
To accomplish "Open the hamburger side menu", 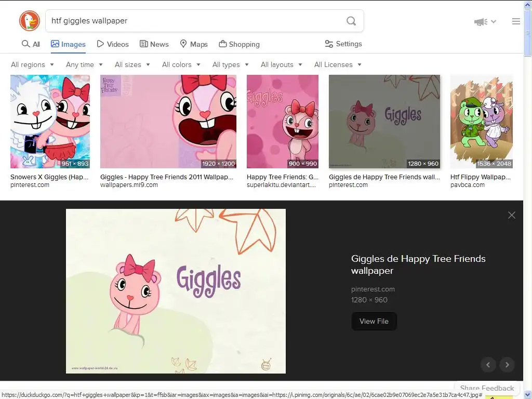I will (x=516, y=21).
